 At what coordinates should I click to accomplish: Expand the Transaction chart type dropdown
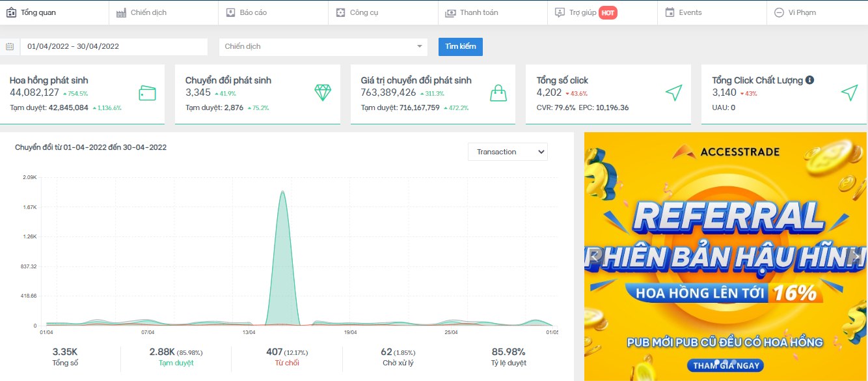(508, 152)
